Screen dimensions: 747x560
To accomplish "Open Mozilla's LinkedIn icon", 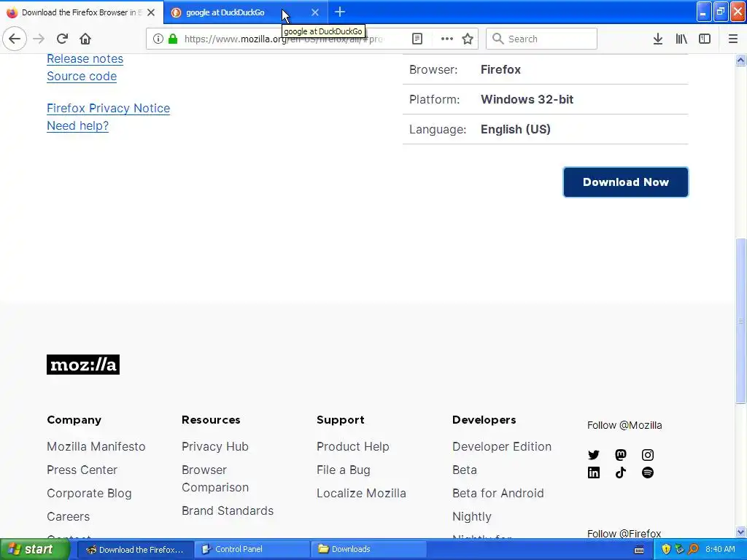I will click(594, 472).
